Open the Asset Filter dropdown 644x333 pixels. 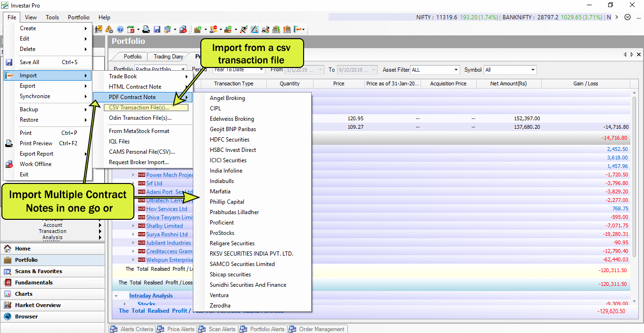[456, 69]
